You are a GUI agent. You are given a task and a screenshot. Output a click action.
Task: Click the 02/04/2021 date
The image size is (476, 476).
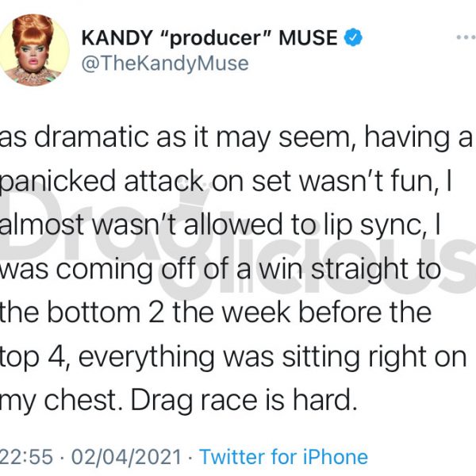click(126, 457)
